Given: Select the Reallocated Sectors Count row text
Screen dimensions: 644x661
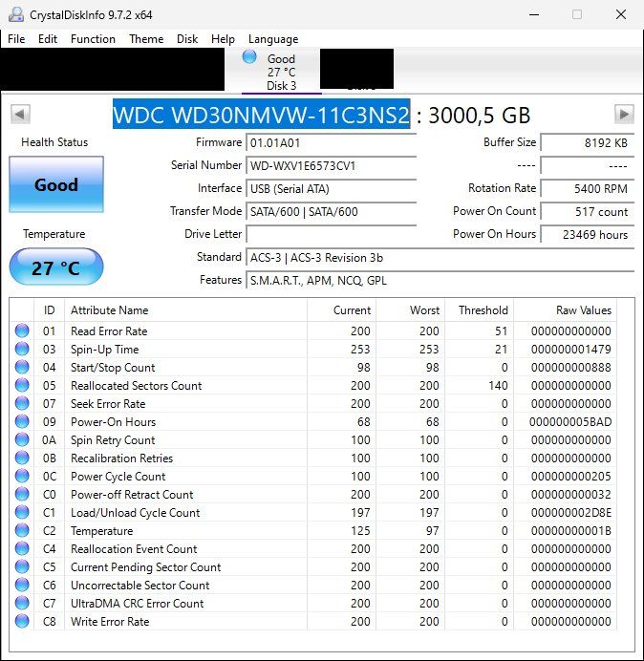Looking at the screenshot, I should pyautogui.click(x=137, y=385).
